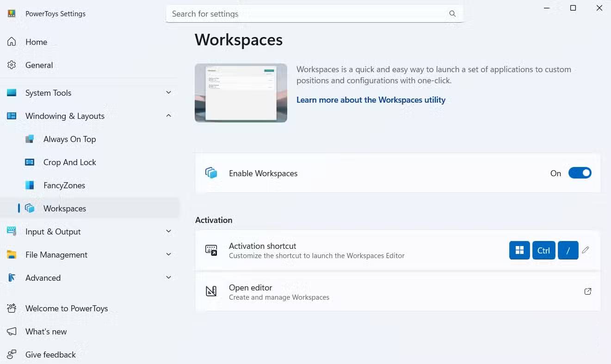Viewport: 611px width, 364px height.
Task: Click the General gear icon
Action: click(12, 65)
